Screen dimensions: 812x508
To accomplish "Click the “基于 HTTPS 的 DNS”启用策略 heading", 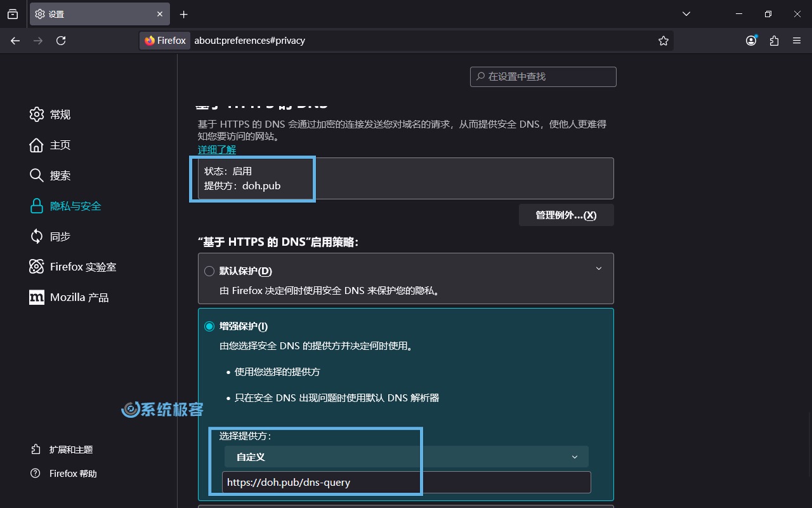I will [x=278, y=242].
